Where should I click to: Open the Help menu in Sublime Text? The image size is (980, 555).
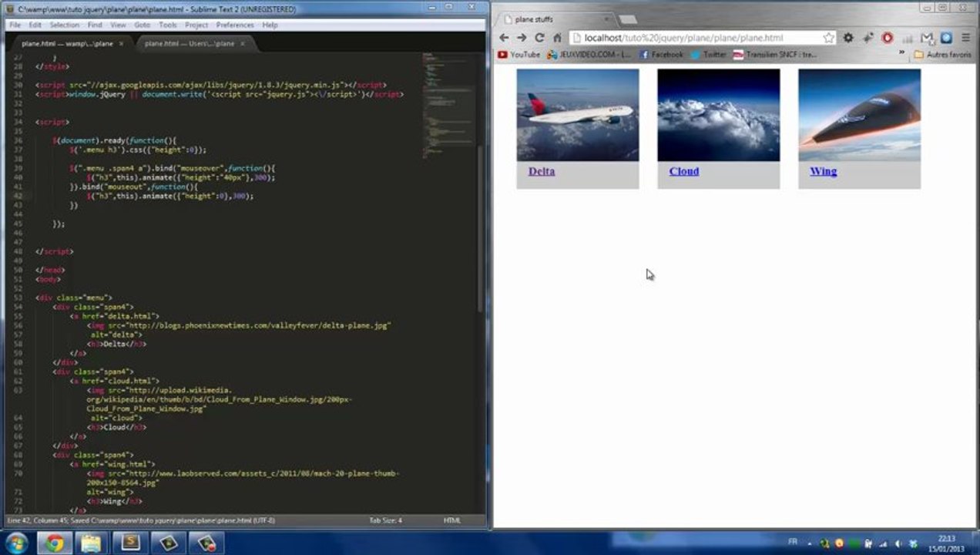point(270,25)
